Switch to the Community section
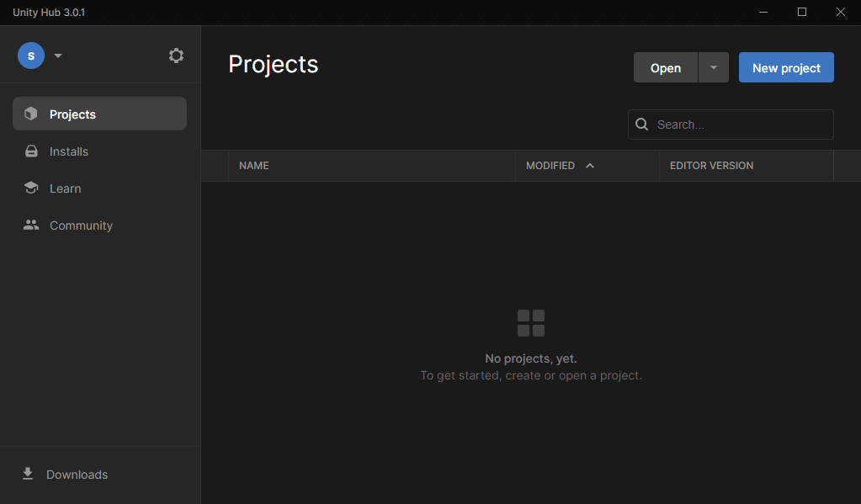The width and height of the screenshot is (861, 504). pos(99,225)
